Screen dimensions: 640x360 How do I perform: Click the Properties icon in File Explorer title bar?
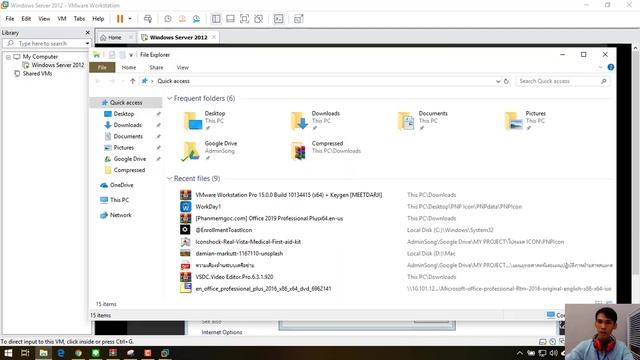[112, 55]
